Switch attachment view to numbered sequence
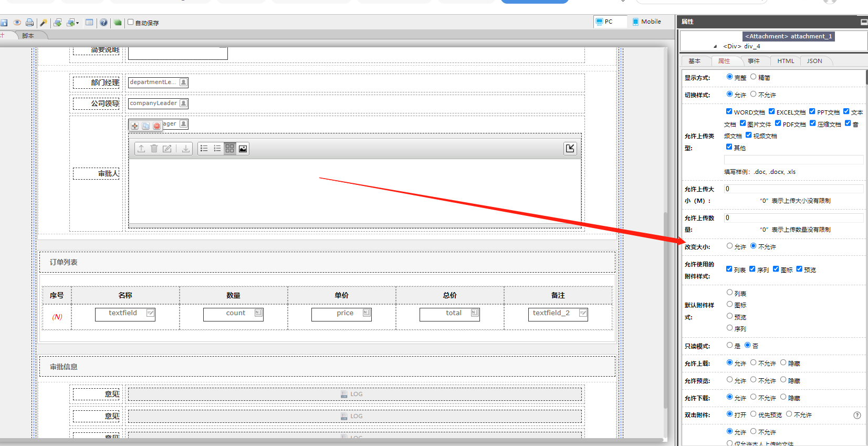Viewport: 868px width, 446px height. (217, 149)
